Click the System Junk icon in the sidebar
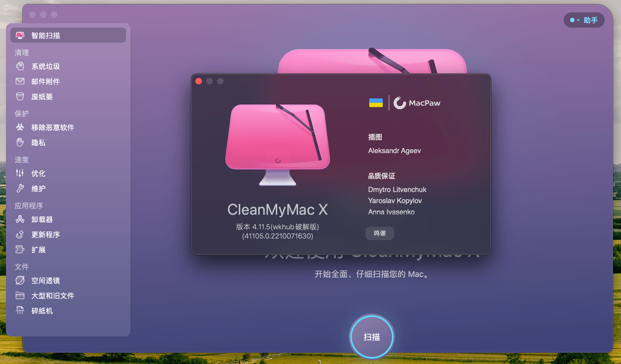Image resolution: width=621 pixels, height=364 pixels. [20, 66]
